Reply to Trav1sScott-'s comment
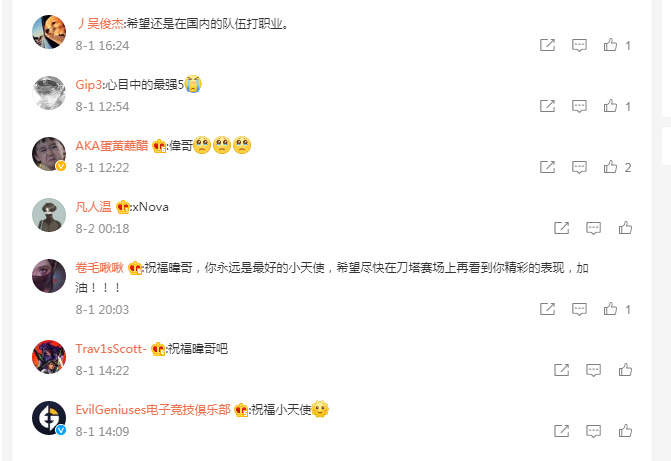 [x=593, y=370]
